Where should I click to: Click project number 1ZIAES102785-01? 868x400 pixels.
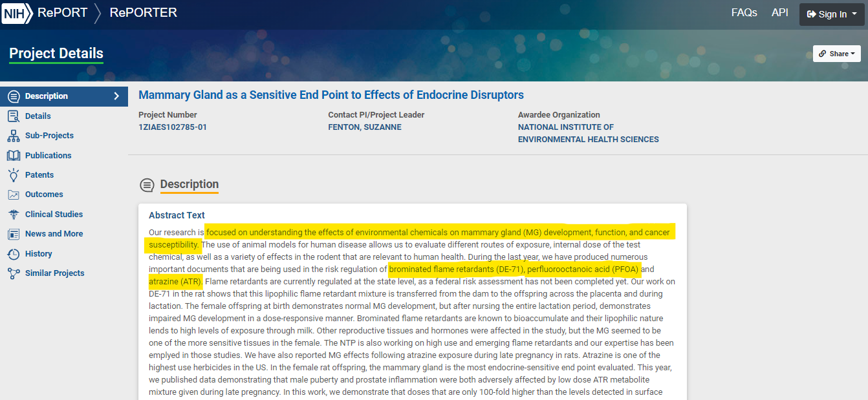(173, 127)
